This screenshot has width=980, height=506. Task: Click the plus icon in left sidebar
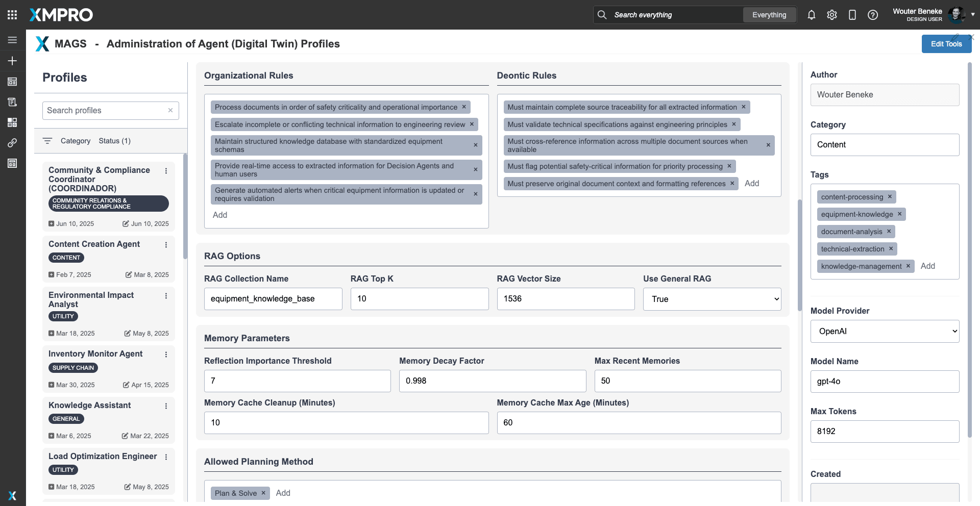click(12, 61)
